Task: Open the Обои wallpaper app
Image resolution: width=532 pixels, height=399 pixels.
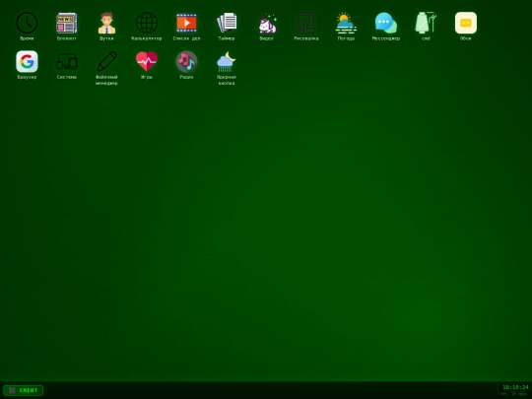Action: [x=466, y=23]
